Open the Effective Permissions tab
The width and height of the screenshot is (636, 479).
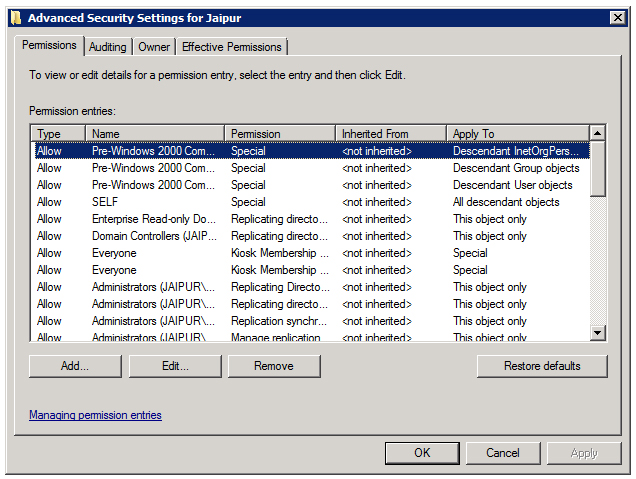pyautogui.click(x=232, y=47)
